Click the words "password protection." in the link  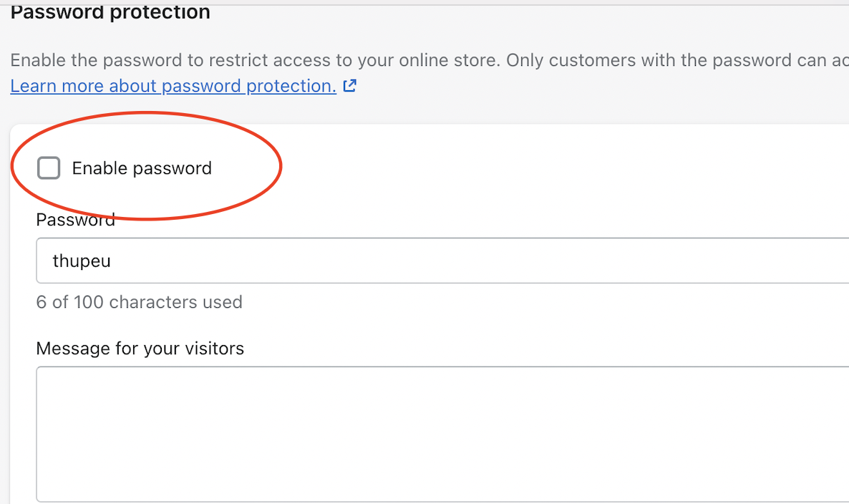pos(249,86)
